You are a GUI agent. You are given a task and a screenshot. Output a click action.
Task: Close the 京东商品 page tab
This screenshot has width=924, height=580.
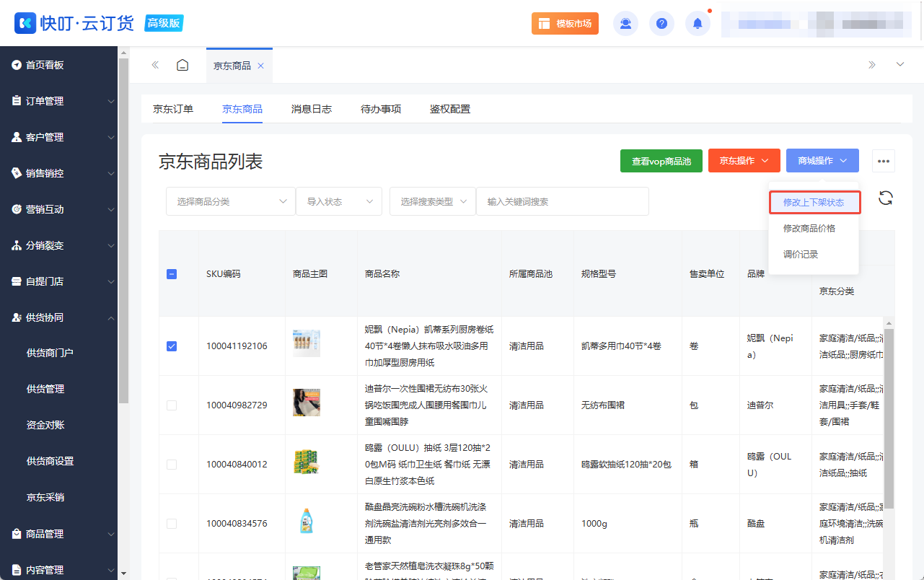tap(261, 66)
